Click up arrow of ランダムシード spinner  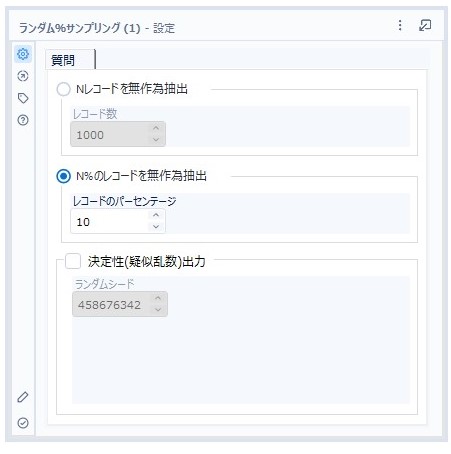pyautogui.click(x=158, y=298)
